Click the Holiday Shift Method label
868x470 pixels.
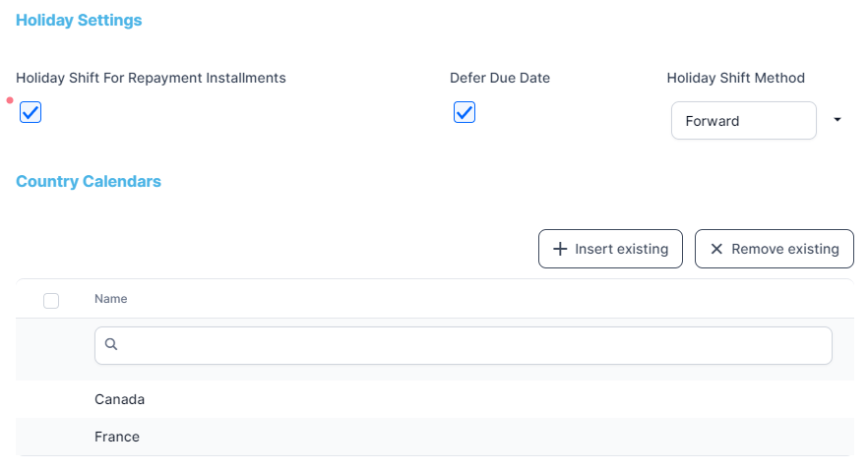click(735, 78)
